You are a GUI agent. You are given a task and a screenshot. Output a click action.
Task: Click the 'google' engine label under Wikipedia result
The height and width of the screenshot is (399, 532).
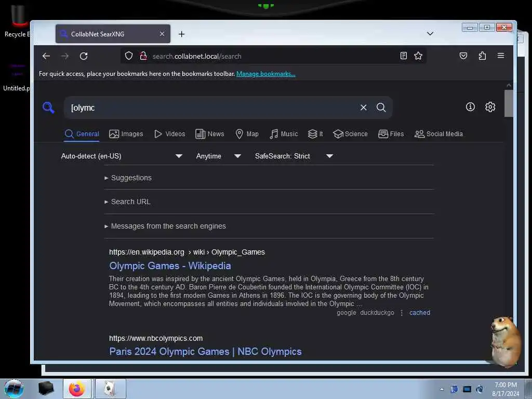click(346, 313)
